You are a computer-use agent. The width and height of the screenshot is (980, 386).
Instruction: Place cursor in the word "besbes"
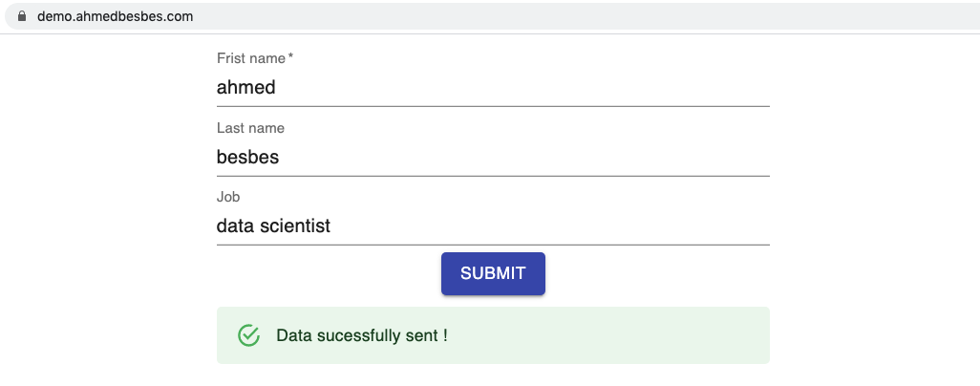[248, 157]
